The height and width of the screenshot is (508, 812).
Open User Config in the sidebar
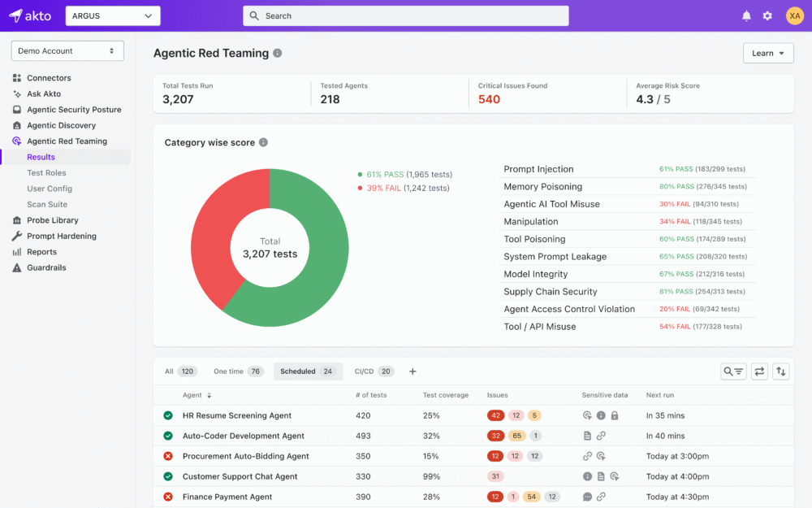point(50,189)
